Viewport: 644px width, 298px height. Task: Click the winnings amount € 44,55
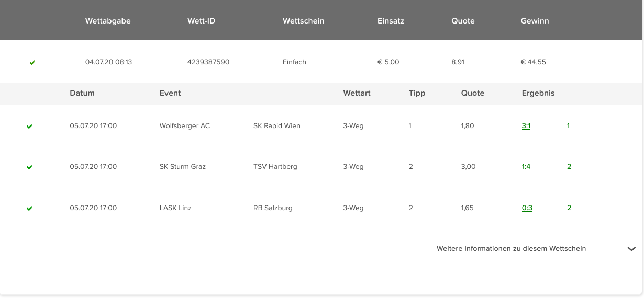[x=534, y=62]
